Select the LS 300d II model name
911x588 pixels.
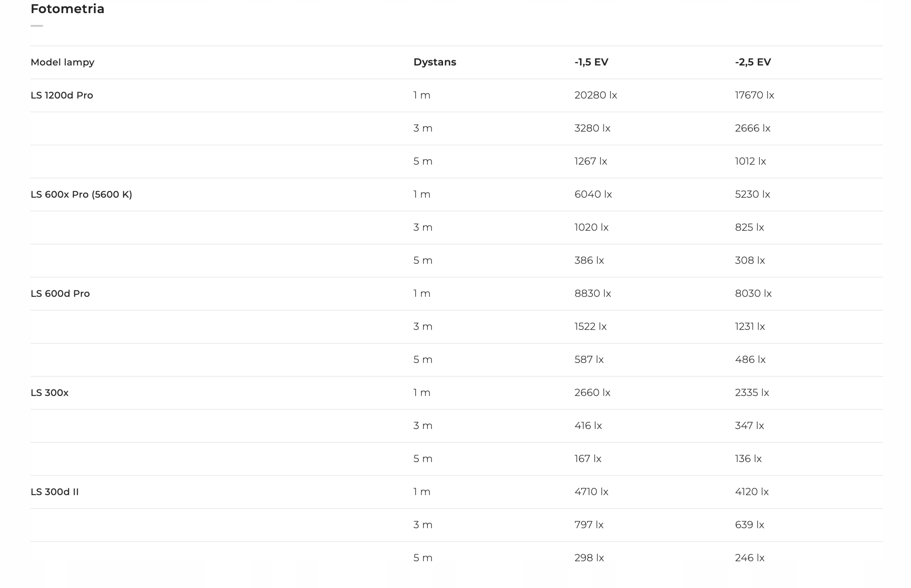(54, 492)
